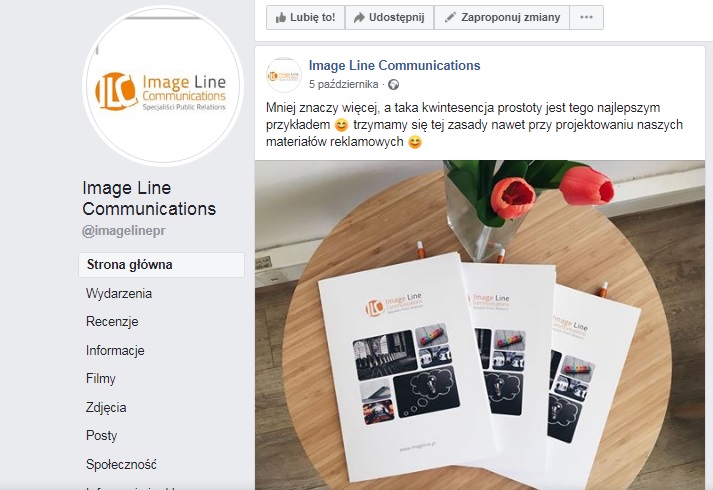Open the Image Line Communications link in post header
Viewport: 713px width, 490px height.
point(394,65)
